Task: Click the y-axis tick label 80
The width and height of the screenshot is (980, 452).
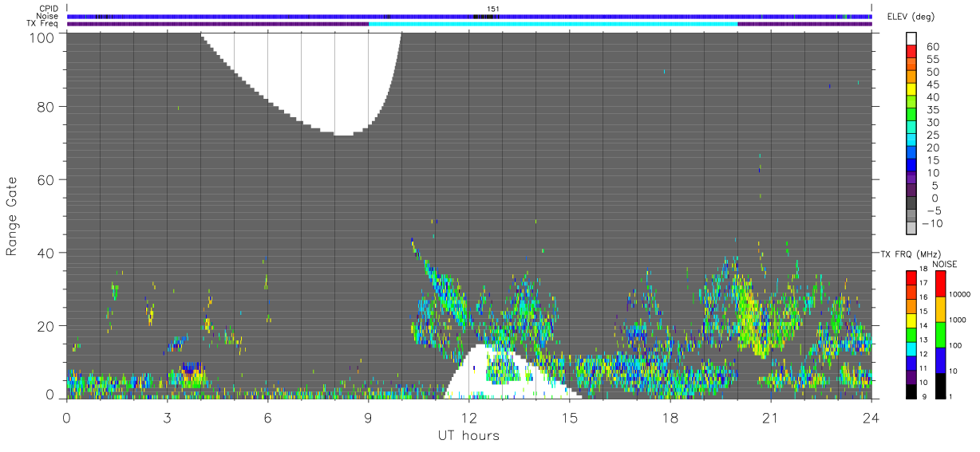Action: pos(45,107)
